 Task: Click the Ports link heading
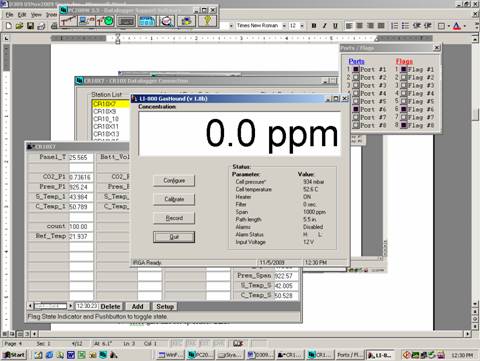coord(356,61)
